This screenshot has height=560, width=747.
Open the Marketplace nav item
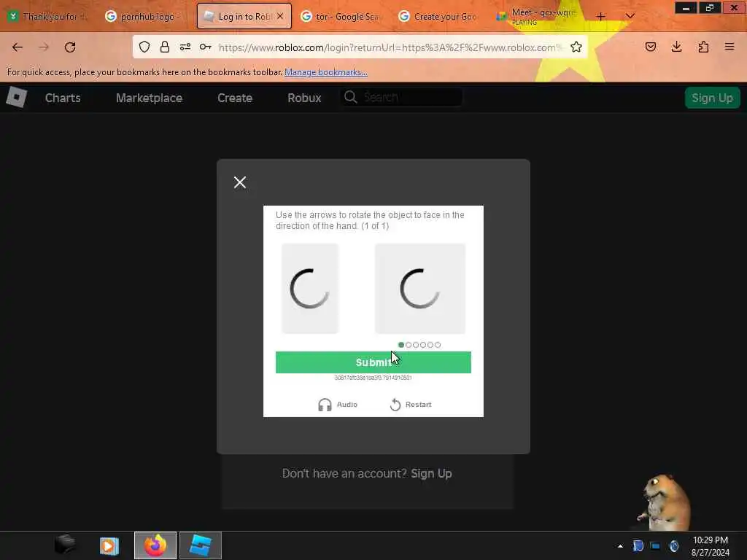click(149, 98)
